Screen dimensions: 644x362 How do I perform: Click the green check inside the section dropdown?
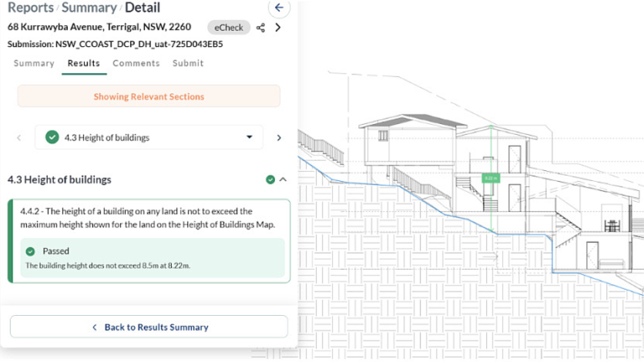pos(52,137)
